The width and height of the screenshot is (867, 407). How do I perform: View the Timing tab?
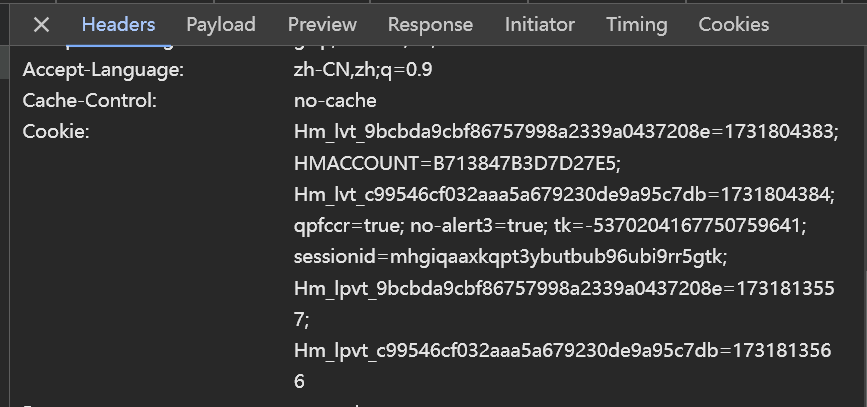[x=636, y=24]
